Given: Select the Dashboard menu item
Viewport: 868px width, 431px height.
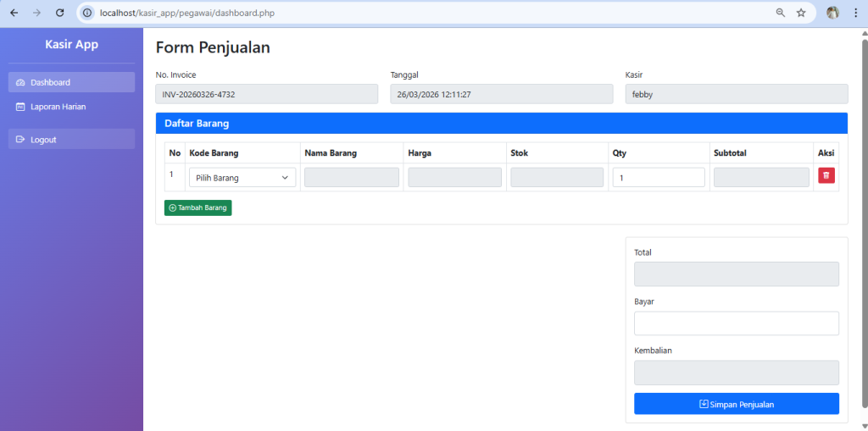Looking at the screenshot, I should click(71, 82).
